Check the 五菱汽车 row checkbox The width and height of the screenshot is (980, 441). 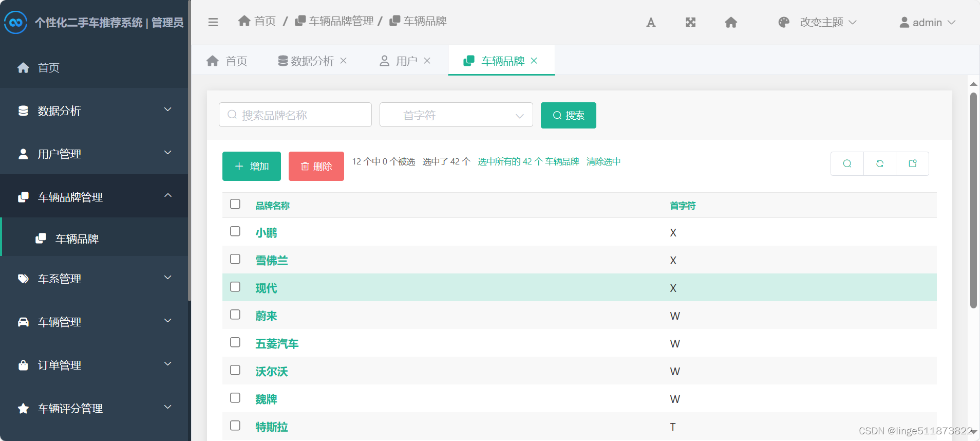pos(235,342)
